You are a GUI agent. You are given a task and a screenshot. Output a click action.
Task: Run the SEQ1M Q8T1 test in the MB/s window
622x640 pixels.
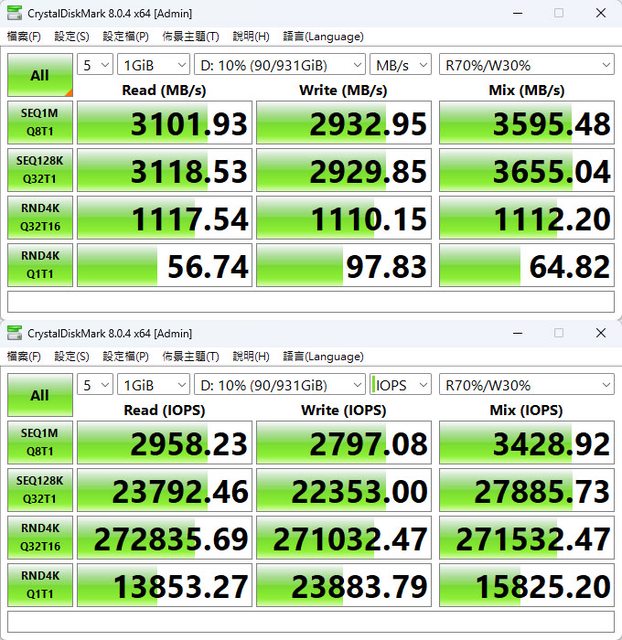(x=39, y=121)
